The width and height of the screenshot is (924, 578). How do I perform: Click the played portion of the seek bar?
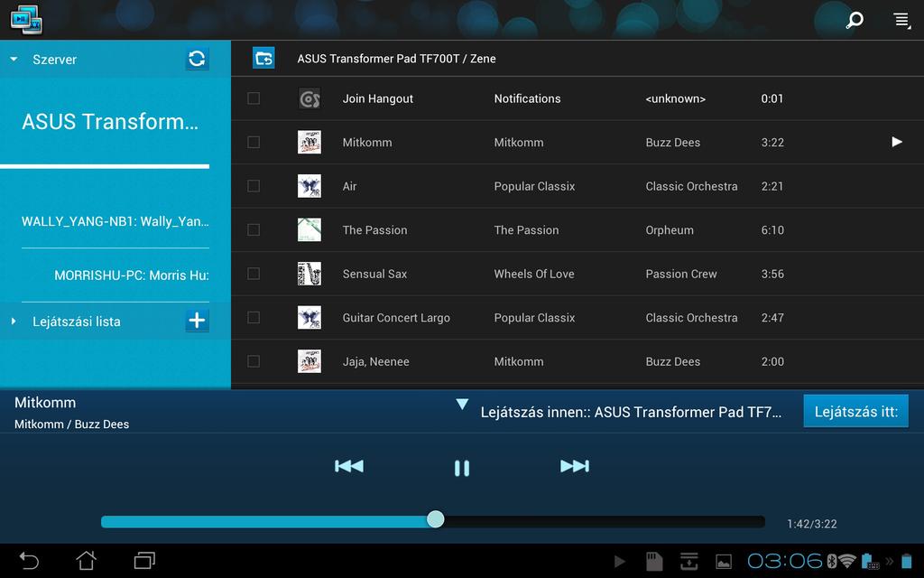coord(264,522)
